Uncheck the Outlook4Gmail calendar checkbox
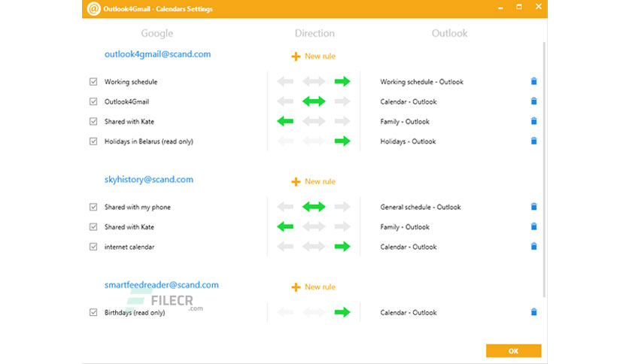Viewport: 629px width, 364px height. [x=93, y=102]
